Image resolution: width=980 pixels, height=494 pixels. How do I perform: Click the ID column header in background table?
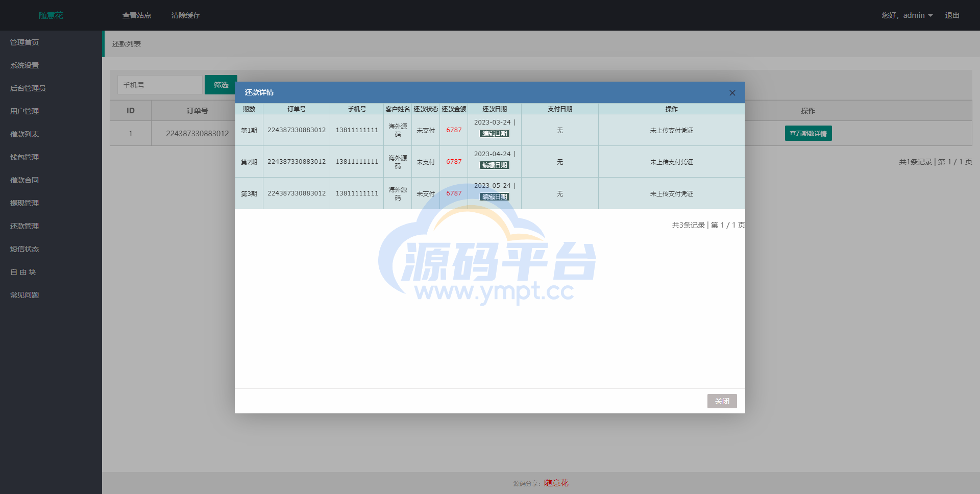click(131, 111)
